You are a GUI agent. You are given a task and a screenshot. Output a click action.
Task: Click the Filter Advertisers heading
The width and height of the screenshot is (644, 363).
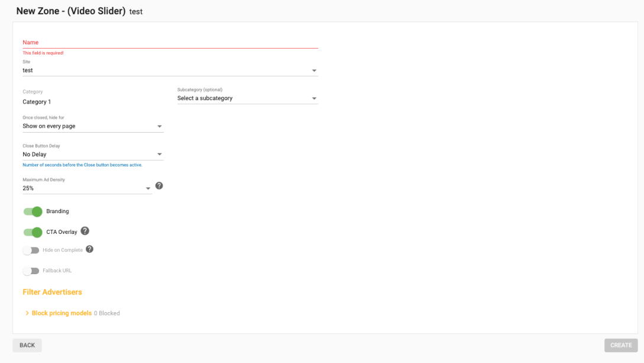pos(52,292)
